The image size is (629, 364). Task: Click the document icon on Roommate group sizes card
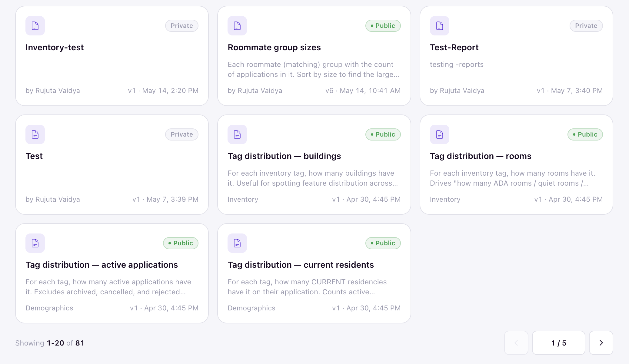pos(237,26)
